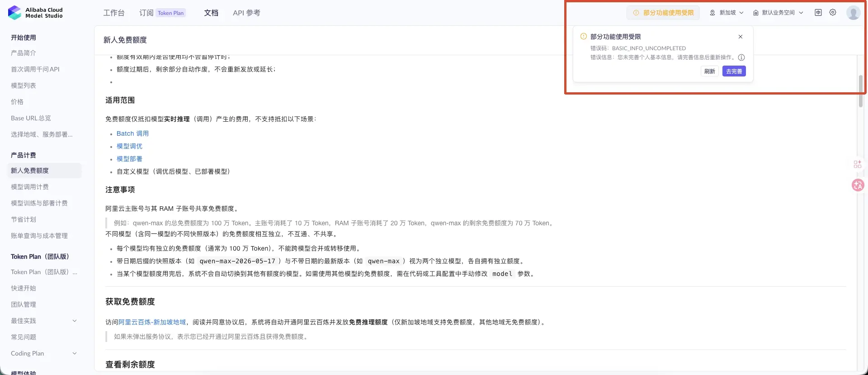Viewport: 868px width, 375px height.
Task: Click the 开始使用 sidebar group heading
Action: coord(24,38)
